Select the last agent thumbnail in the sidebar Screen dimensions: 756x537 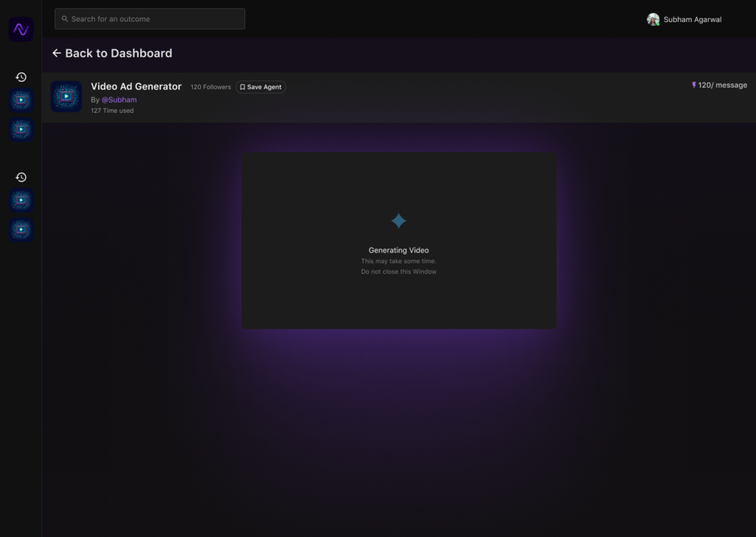pyautogui.click(x=21, y=230)
